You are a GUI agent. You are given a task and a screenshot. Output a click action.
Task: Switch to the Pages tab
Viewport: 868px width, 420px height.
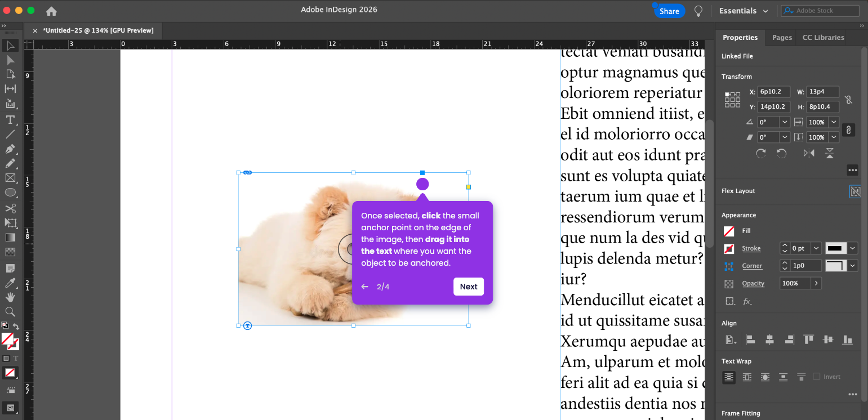(x=782, y=38)
